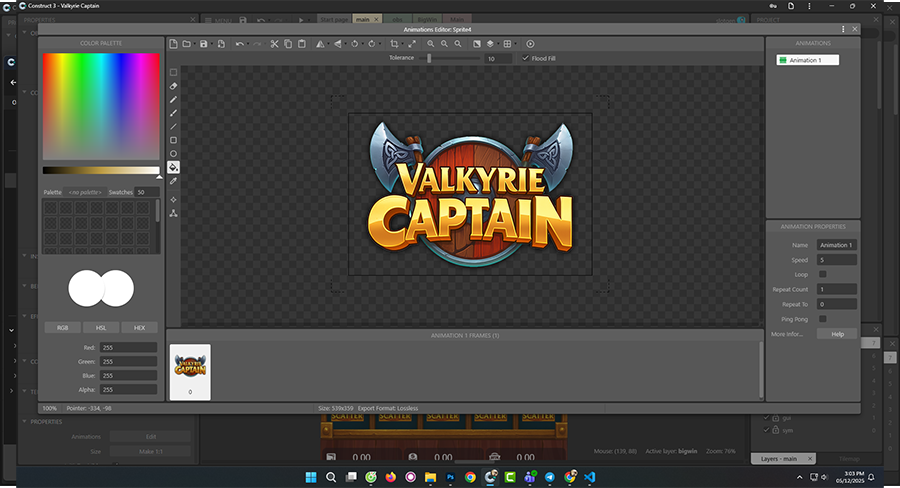Enable the Loop checkbox
900x488 pixels.
(822, 274)
